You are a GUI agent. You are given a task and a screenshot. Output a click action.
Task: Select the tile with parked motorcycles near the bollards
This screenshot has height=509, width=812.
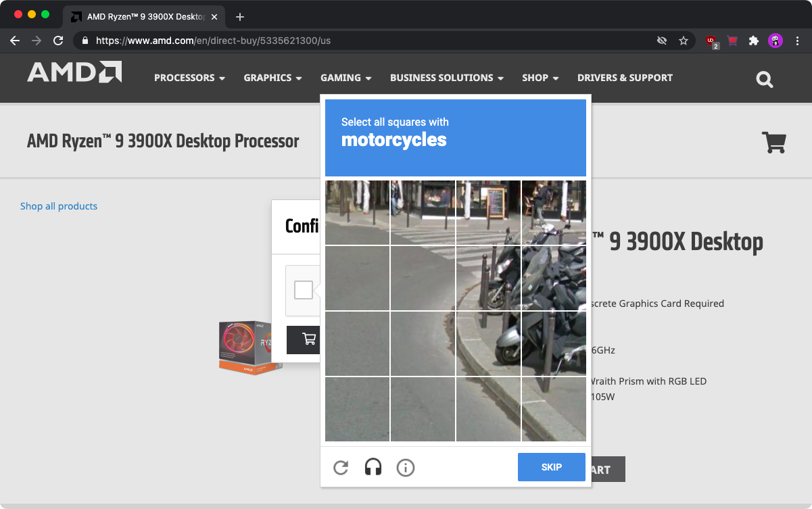[x=554, y=278]
